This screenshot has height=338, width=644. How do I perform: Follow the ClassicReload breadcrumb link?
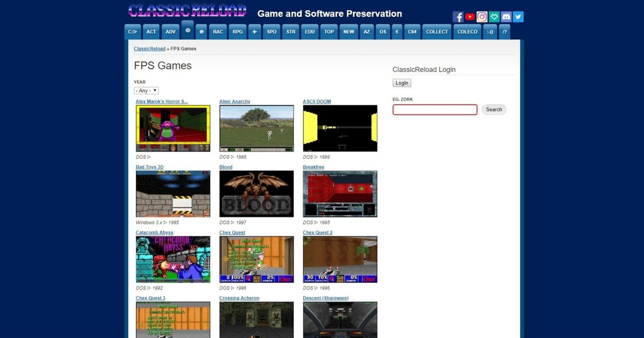pos(150,49)
